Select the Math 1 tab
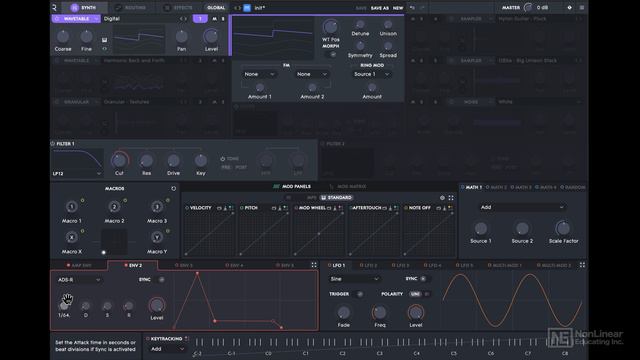640x360 pixels. (471, 187)
